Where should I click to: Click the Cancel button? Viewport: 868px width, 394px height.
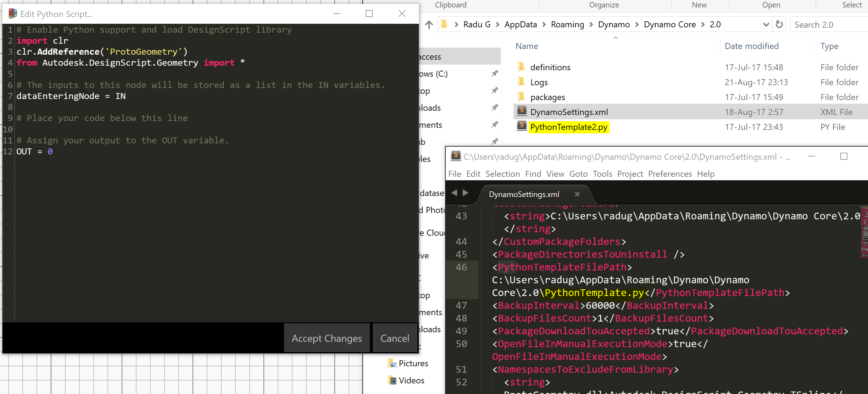(394, 338)
